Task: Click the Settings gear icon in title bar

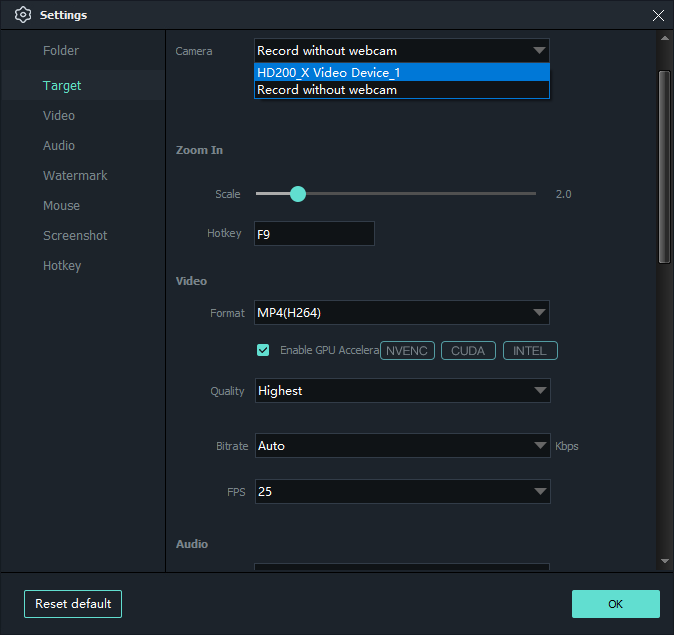Action: point(22,15)
